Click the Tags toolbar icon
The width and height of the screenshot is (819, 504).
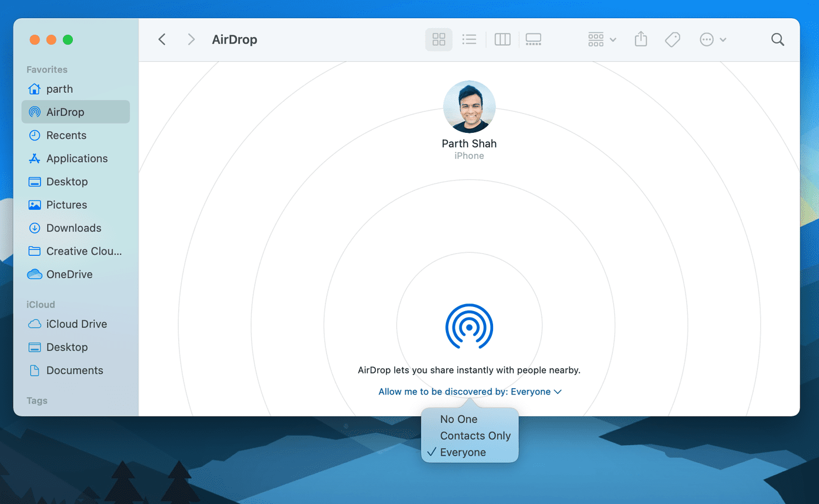[672, 39]
